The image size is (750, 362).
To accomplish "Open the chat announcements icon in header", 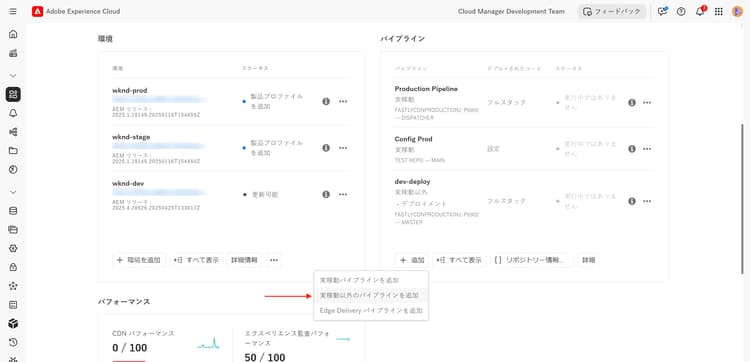I will tap(662, 11).
